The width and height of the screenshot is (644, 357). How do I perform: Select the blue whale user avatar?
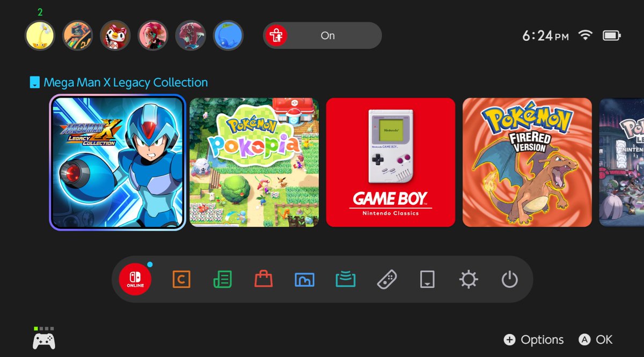(229, 35)
